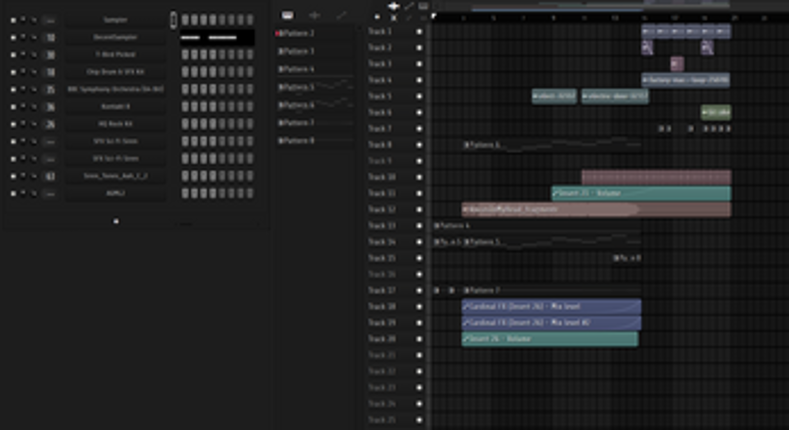Show audio clips in the picker panel
The width and height of the screenshot is (789, 430).
tap(314, 16)
